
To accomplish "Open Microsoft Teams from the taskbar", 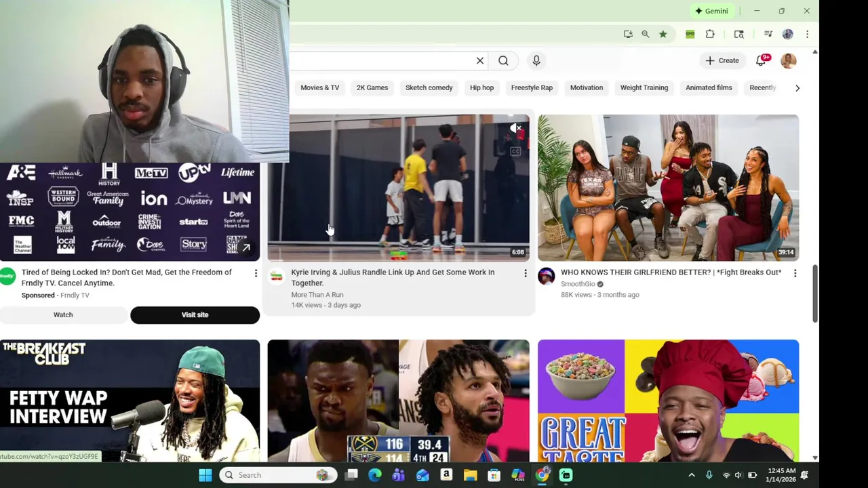I will [399, 475].
